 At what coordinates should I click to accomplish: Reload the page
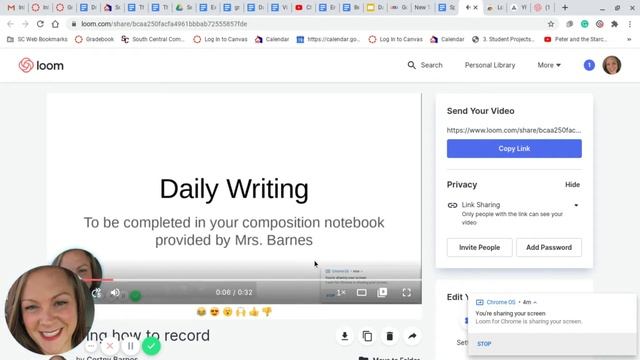pyautogui.click(x=40, y=24)
